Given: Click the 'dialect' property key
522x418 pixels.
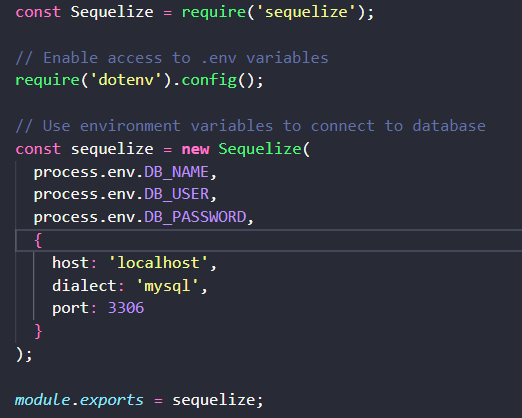Looking at the screenshot, I should click(84, 286).
